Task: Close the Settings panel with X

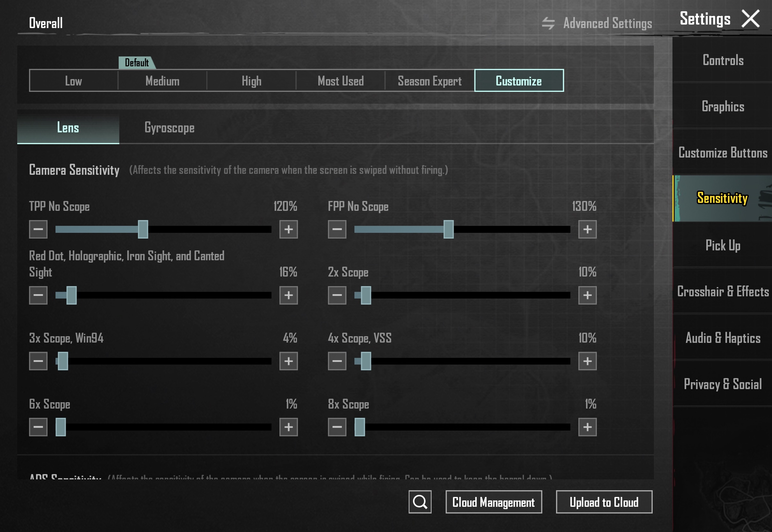Action: [x=750, y=19]
